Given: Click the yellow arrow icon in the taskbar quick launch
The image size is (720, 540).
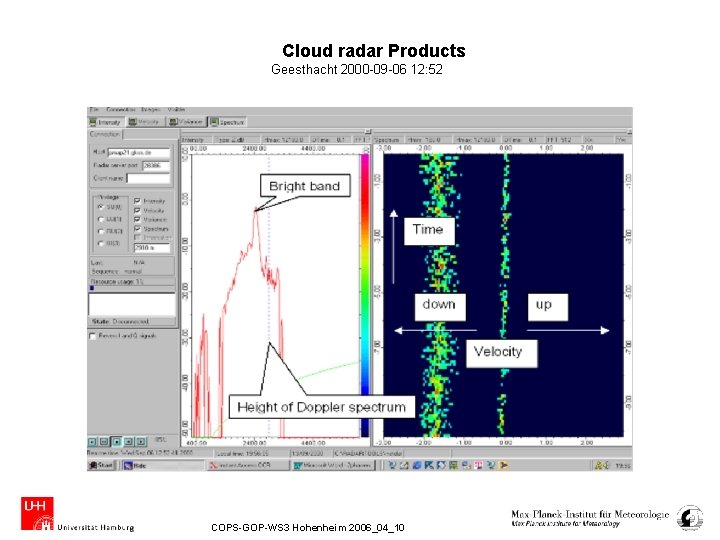Looking at the screenshot, I should 504,466.
